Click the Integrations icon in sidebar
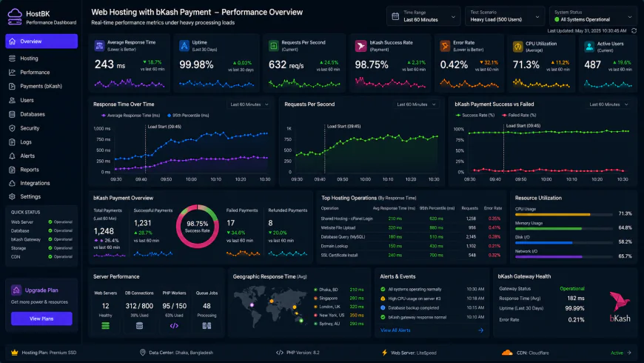644x363 pixels. tap(13, 183)
